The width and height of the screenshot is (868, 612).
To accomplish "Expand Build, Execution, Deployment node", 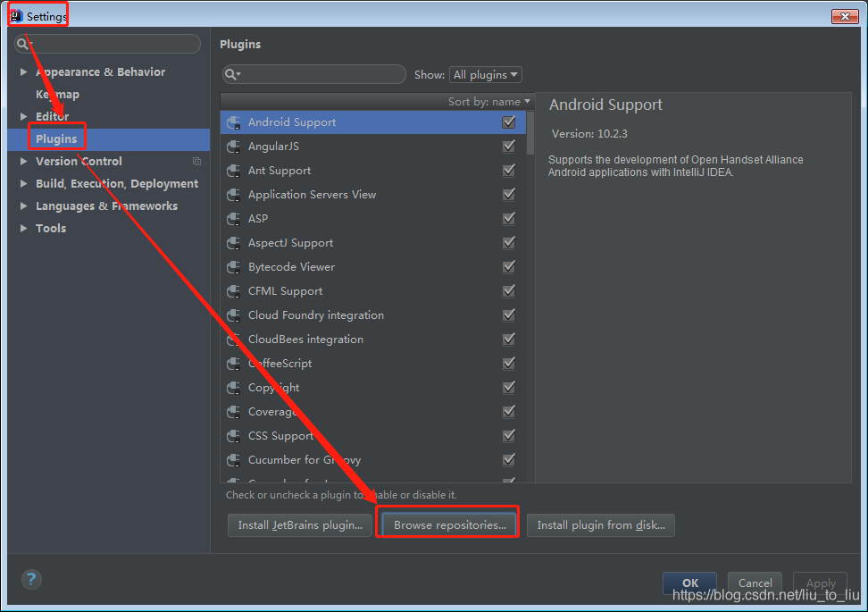I will (23, 183).
